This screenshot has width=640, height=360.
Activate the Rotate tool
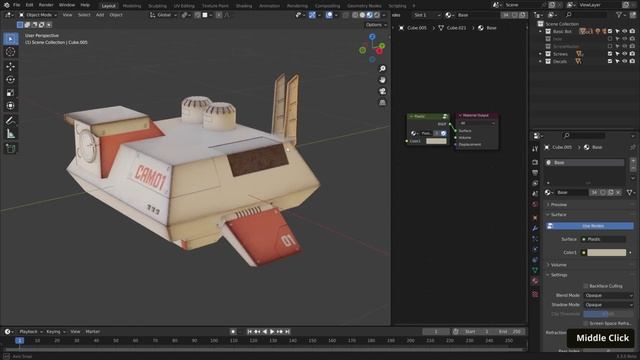(11, 80)
